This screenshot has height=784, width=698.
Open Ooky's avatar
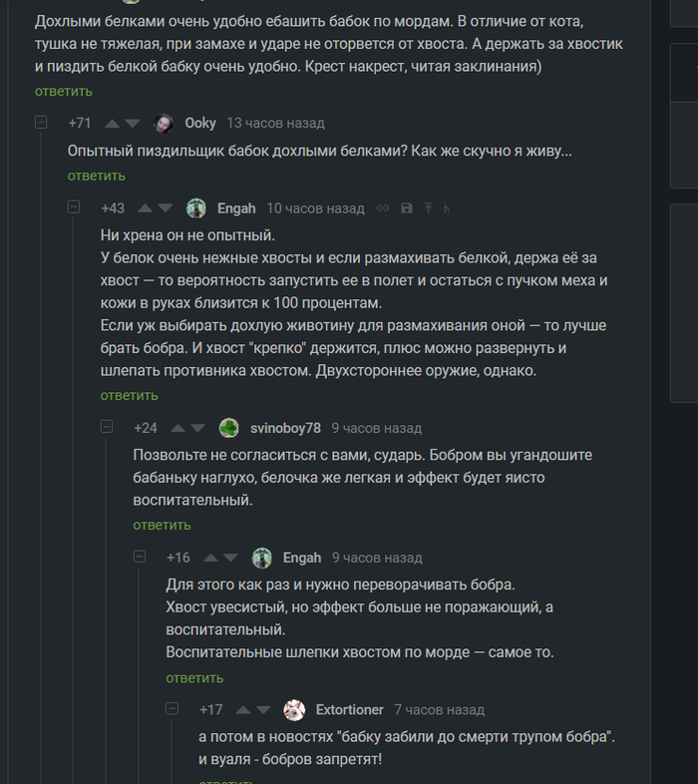(x=164, y=124)
